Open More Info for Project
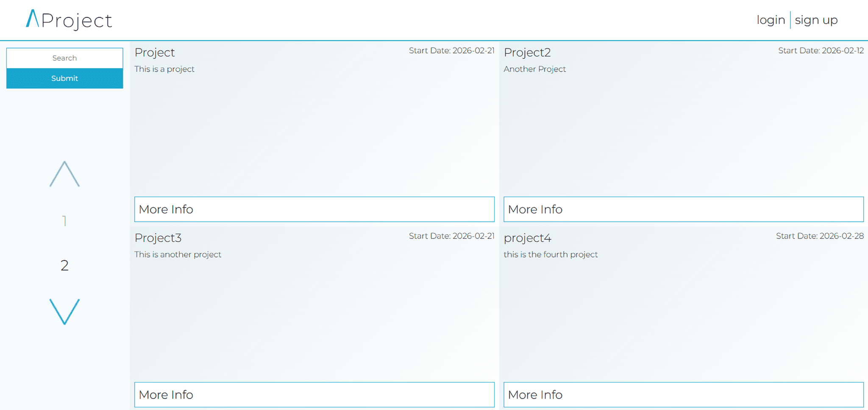Image resolution: width=868 pixels, height=410 pixels. [x=314, y=209]
